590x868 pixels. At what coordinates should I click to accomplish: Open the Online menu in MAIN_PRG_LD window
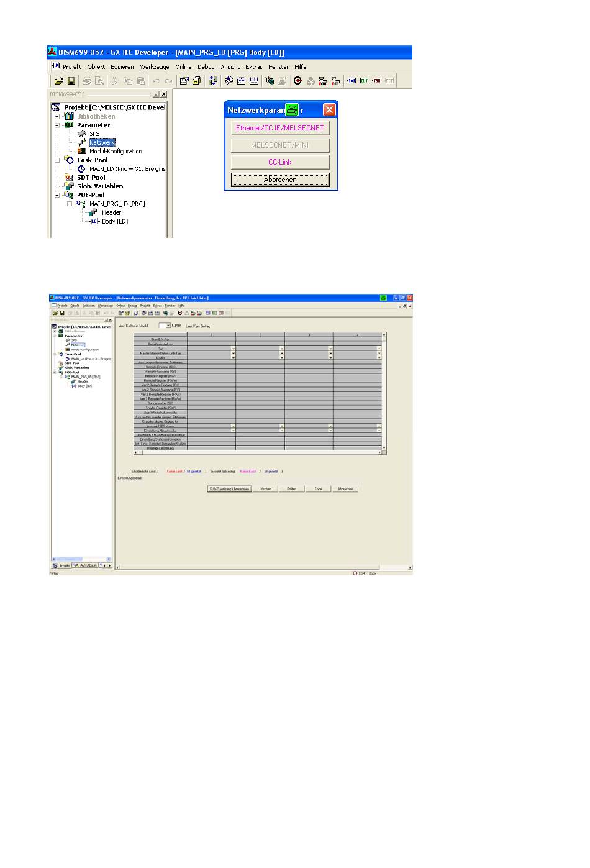coord(183,66)
